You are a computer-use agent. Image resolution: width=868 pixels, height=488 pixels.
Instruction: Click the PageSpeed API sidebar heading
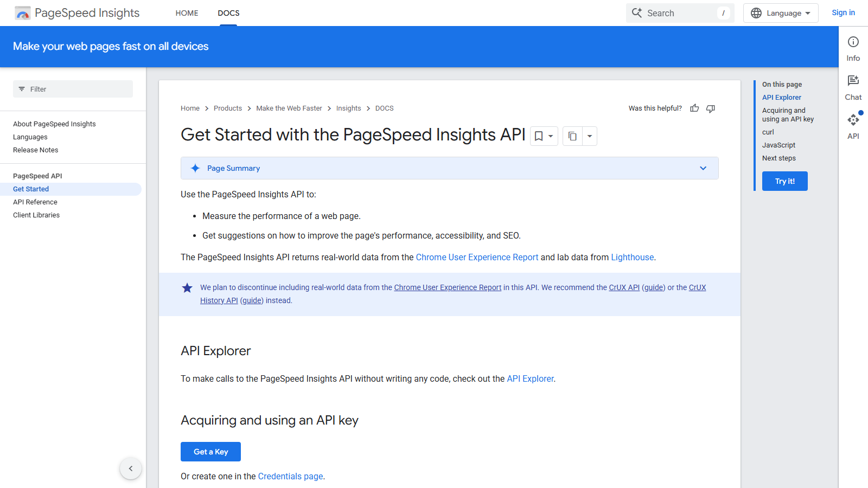click(37, 176)
